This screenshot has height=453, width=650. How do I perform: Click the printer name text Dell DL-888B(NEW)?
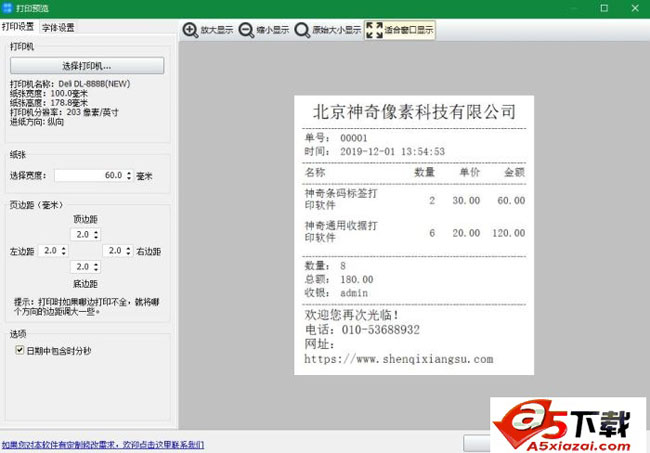(94, 84)
